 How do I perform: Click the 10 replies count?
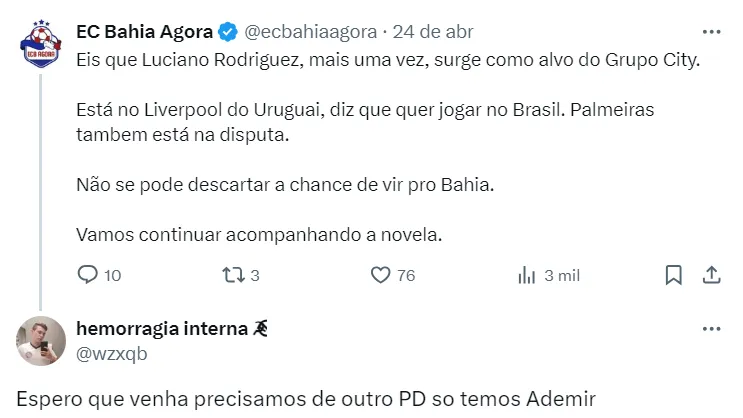click(x=112, y=275)
